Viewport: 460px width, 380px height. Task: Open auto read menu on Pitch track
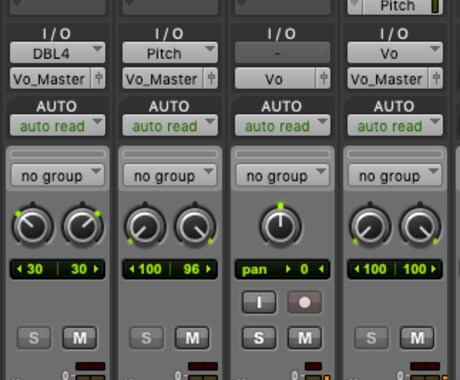point(170,126)
